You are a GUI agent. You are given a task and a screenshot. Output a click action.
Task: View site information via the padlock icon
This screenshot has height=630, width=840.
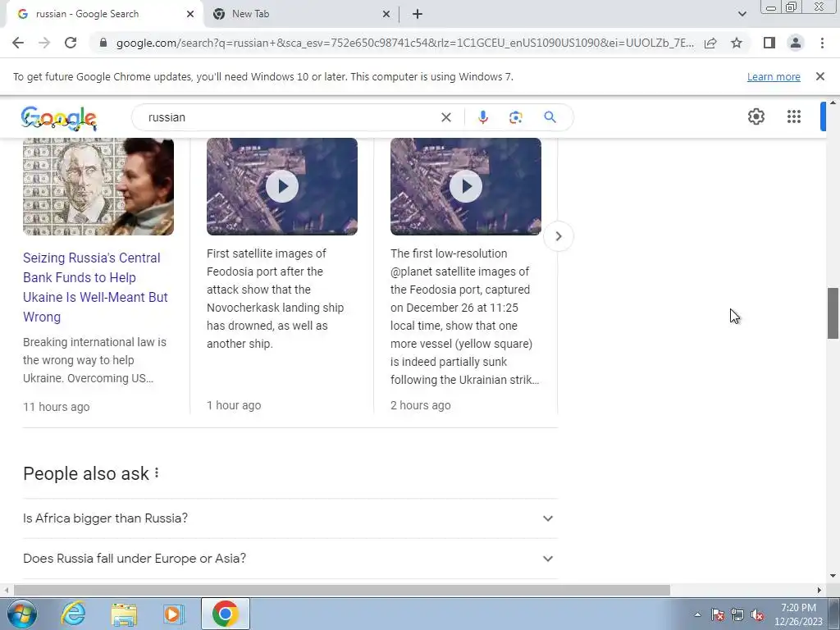click(103, 43)
